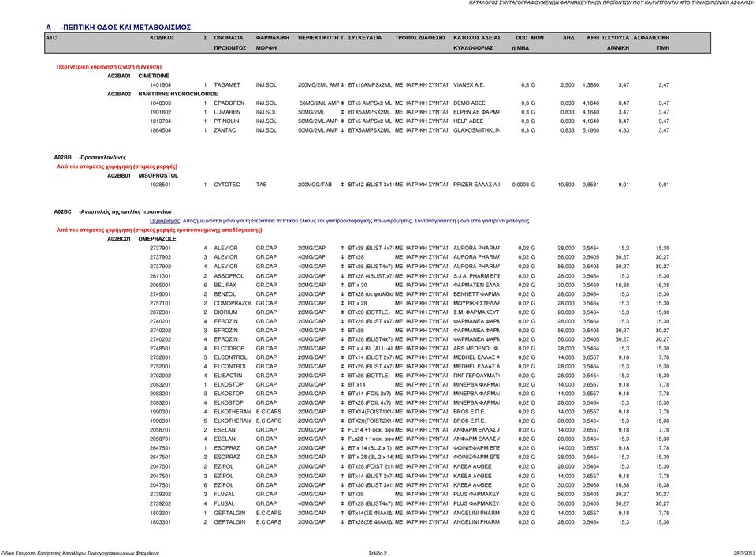Click the holder "HELP ABEE"
The image size is (756, 557).
coord(468,121)
